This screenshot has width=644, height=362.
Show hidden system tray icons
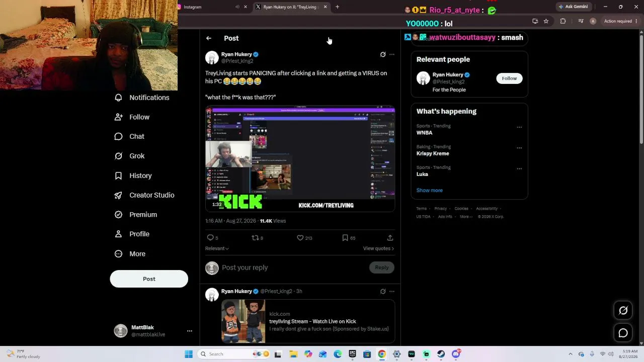[x=570, y=354]
